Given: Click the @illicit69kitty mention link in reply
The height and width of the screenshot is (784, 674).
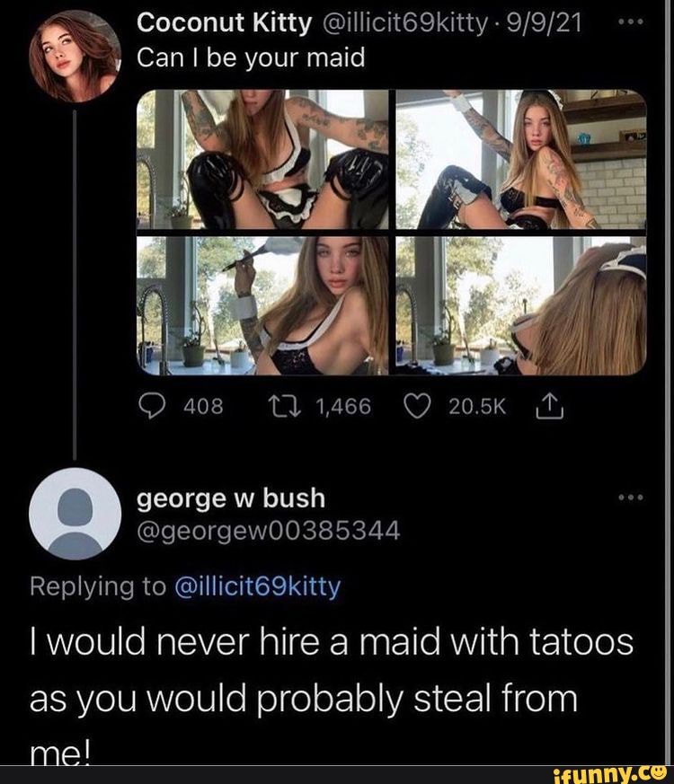Looking at the screenshot, I should (x=253, y=586).
